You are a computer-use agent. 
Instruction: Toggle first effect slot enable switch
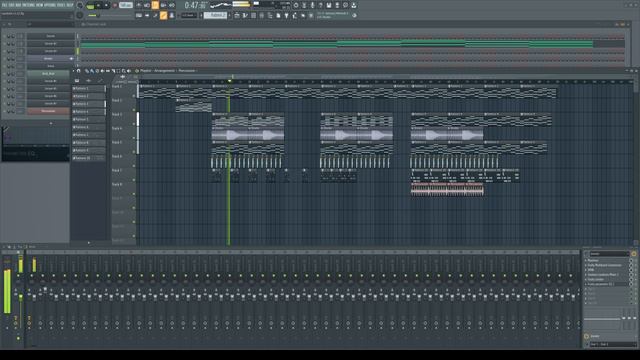631,260
